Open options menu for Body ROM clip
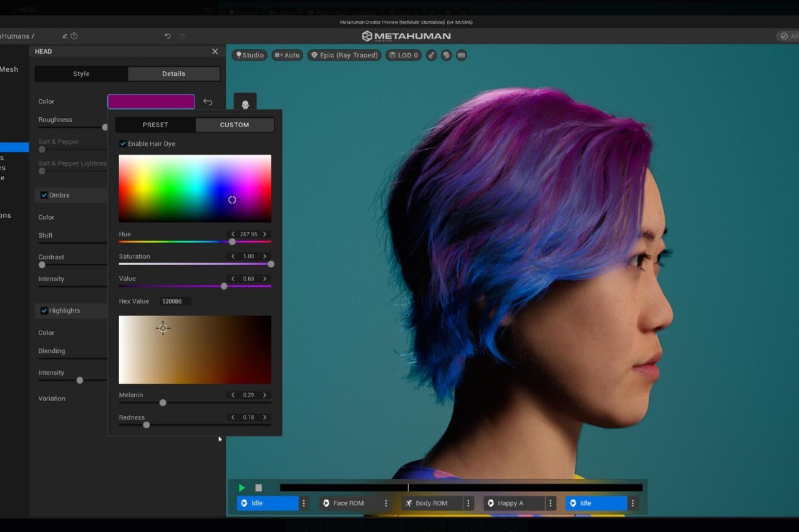Screen dimensions: 799x532 [468, 503]
